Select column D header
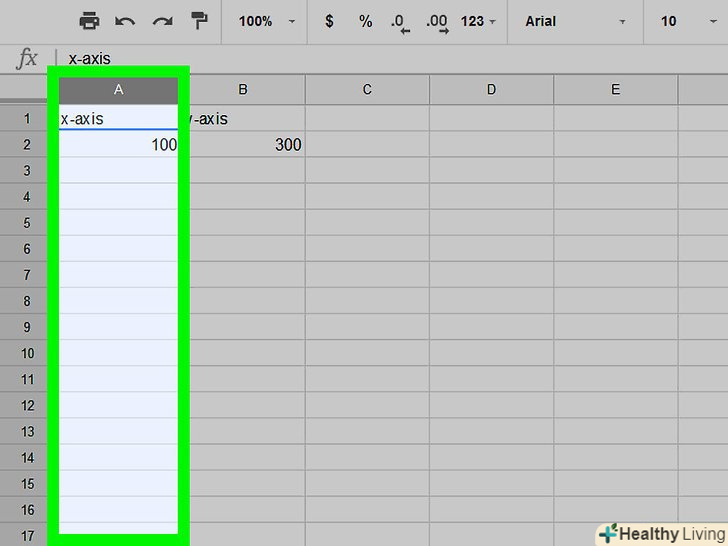Screen dimensions: 728x546 tap(491, 90)
